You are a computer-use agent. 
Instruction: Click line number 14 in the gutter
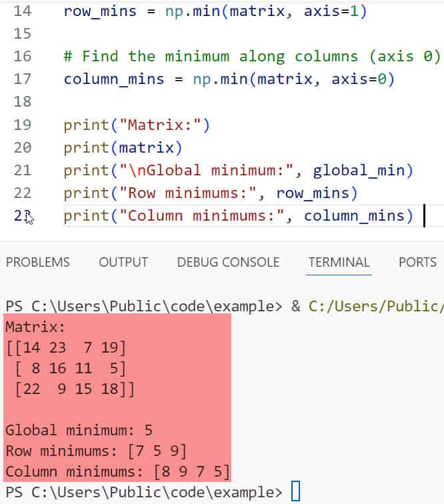click(22, 11)
